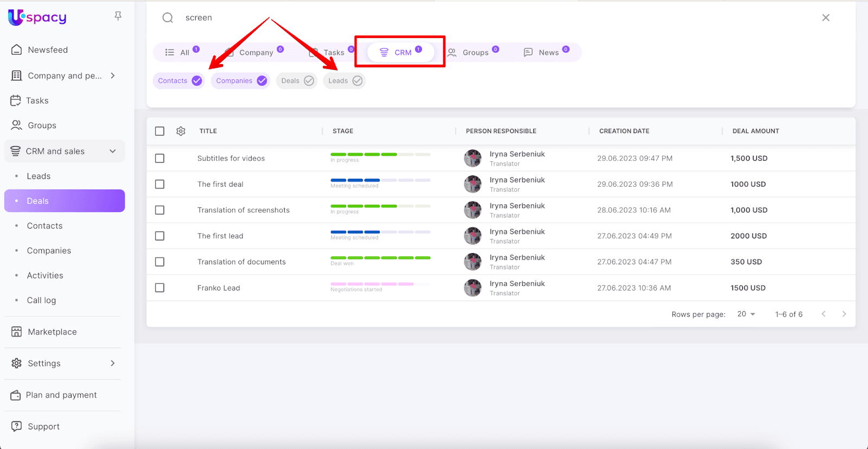Open the table column settings gear

pyautogui.click(x=181, y=131)
